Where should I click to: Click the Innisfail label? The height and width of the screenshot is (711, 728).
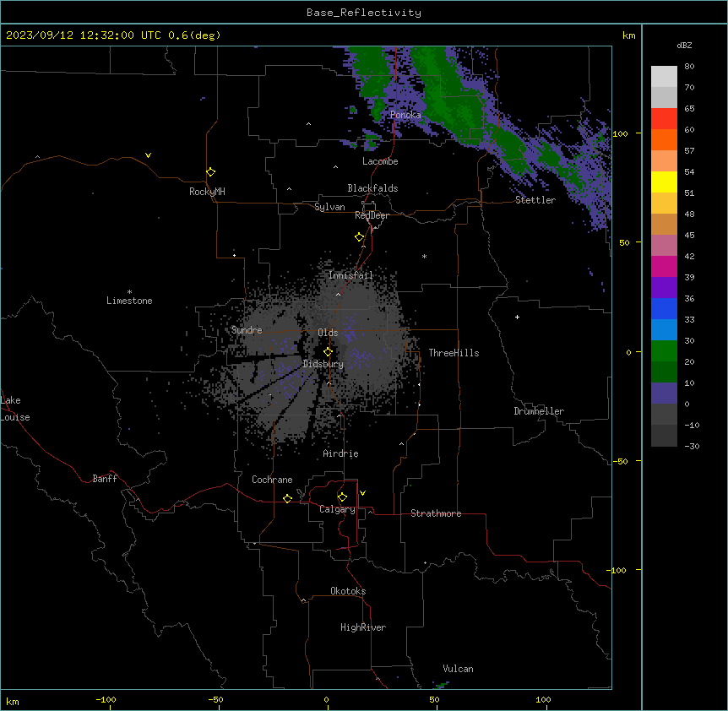(350, 275)
